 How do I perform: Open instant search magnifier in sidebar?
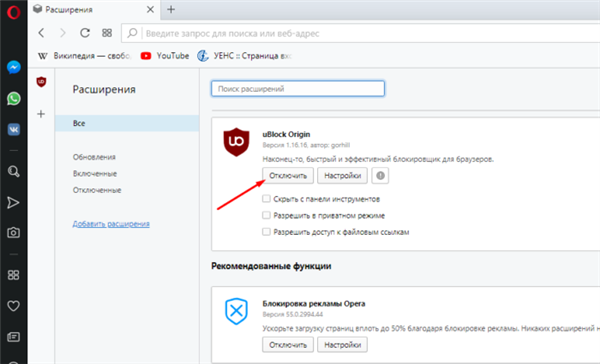[14, 171]
